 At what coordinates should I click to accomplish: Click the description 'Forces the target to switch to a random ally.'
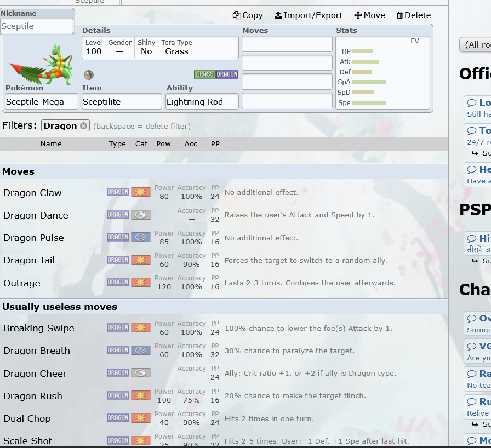[x=306, y=260]
